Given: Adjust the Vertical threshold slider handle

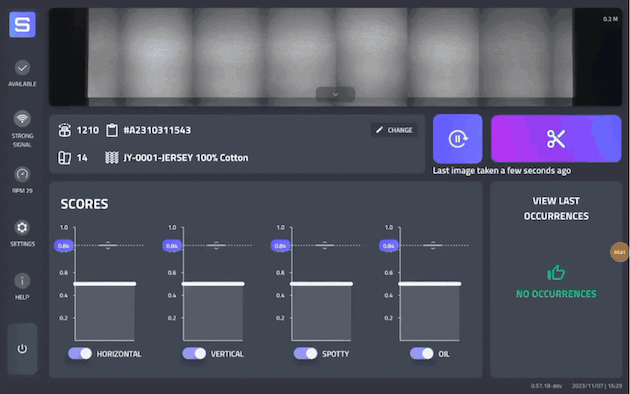Looking at the screenshot, I should point(216,245).
